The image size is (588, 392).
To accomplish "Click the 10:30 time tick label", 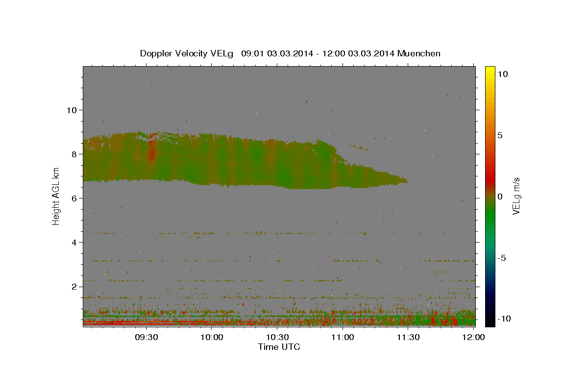I will (277, 337).
